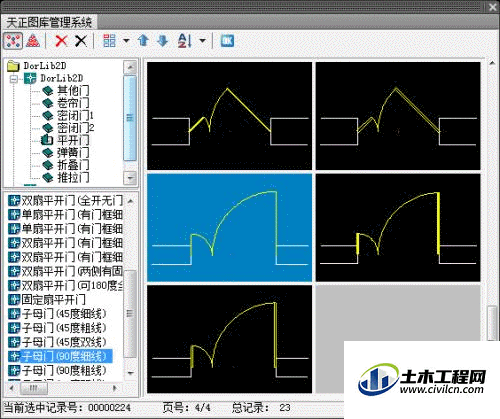This screenshot has height=419, width=500.
Task: Collapse the DorLib2D library tree node
Action: tap(14, 79)
